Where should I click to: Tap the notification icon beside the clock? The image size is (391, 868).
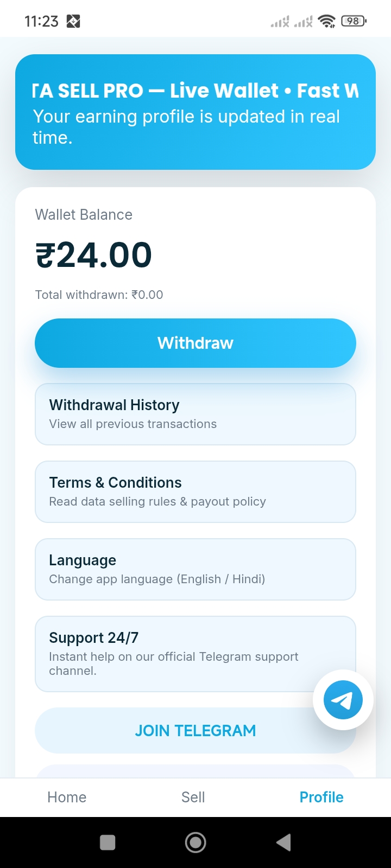point(73,21)
